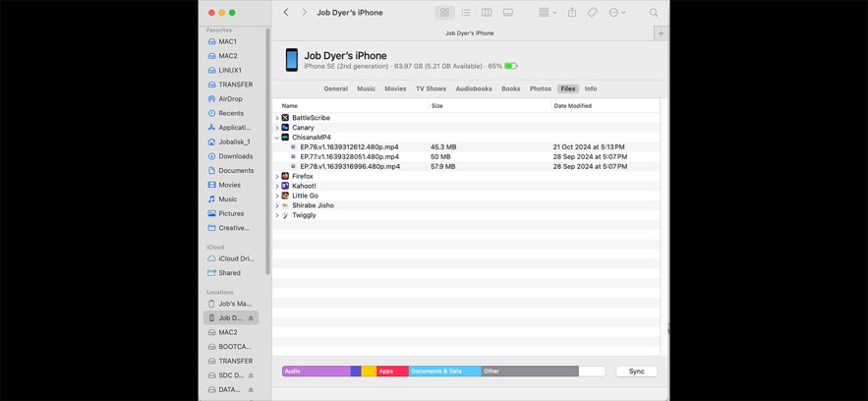Click the Sync button
Viewport: 868px width, 401px height.
click(637, 372)
